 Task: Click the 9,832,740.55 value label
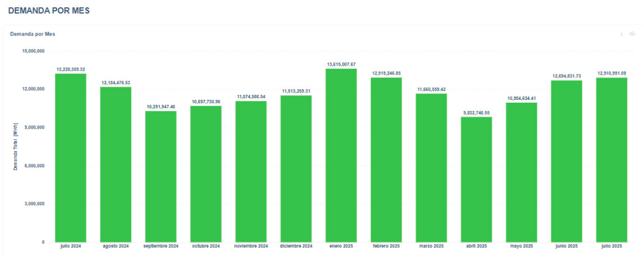476,112
